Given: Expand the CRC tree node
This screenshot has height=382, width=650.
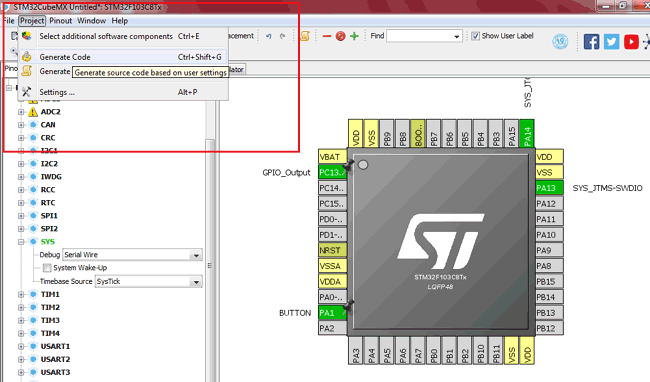Looking at the screenshot, I should click(21, 138).
